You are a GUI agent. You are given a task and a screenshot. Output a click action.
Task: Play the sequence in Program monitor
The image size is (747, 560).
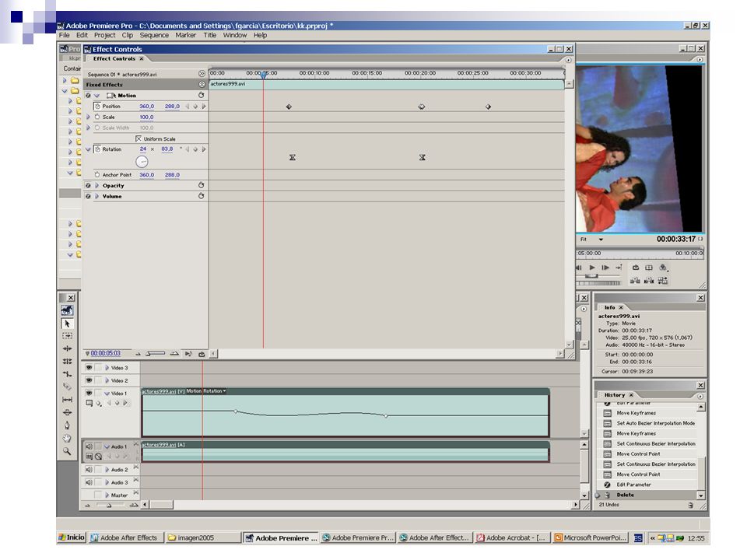[x=592, y=268]
